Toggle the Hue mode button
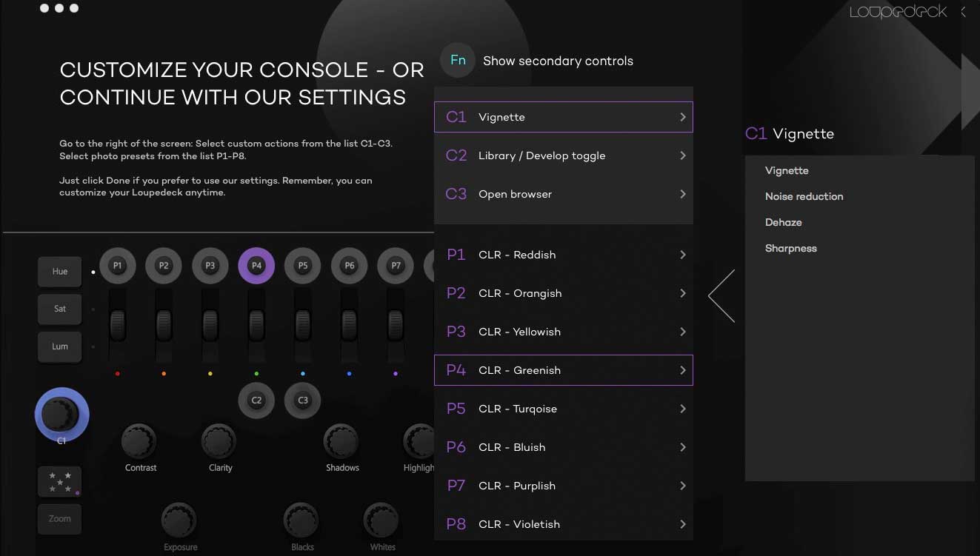Screen dimensions: 980x556 [x=60, y=272]
